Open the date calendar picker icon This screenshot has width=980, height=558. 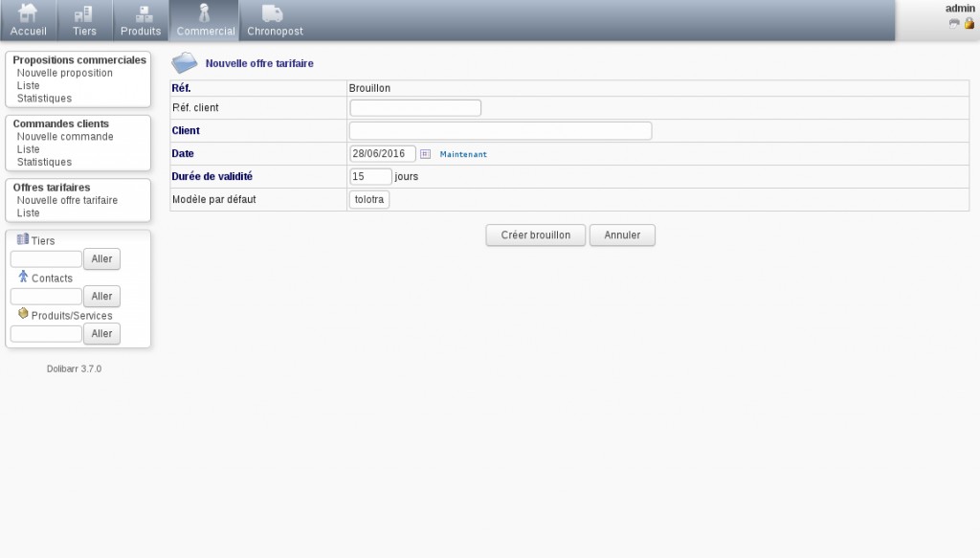(425, 154)
